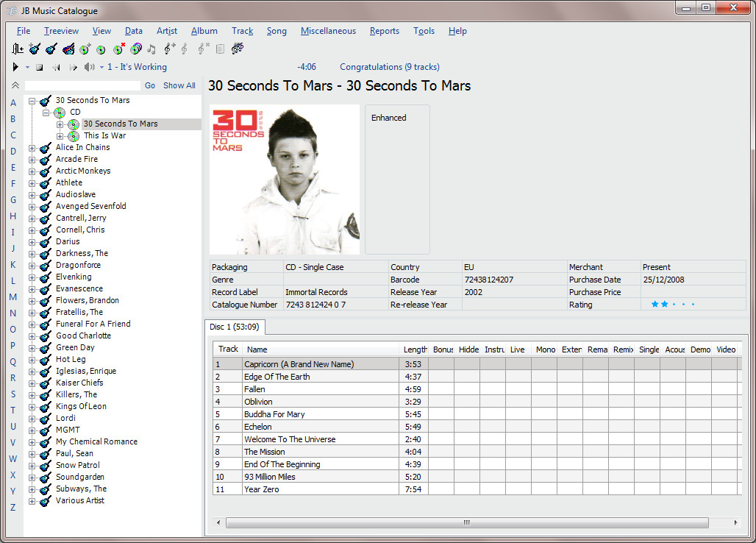Image resolution: width=756 pixels, height=543 pixels.
Task: Click the add artist guitar-plus icon
Action: point(35,49)
